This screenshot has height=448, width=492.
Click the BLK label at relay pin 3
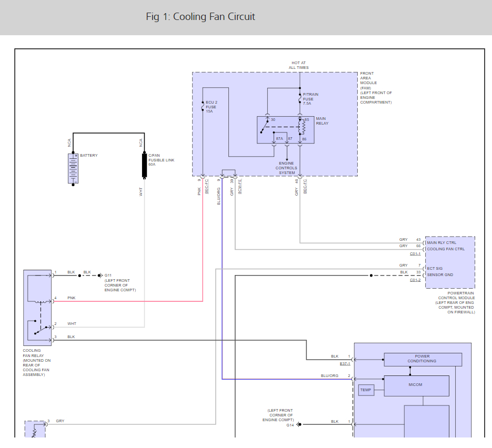tap(71, 337)
